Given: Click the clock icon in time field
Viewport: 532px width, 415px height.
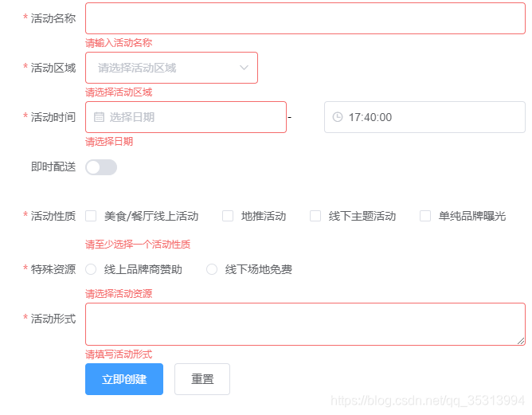Looking at the screenshot, I should pos(337,117).
